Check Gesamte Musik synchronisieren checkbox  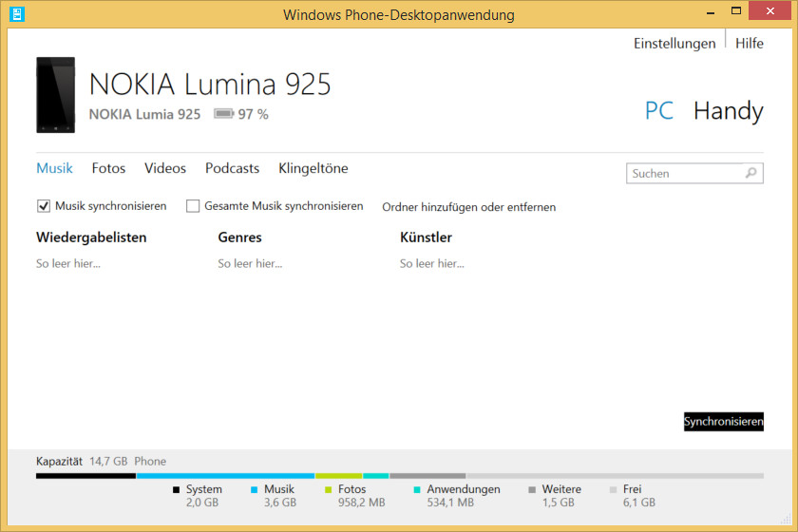pos(192,206)
